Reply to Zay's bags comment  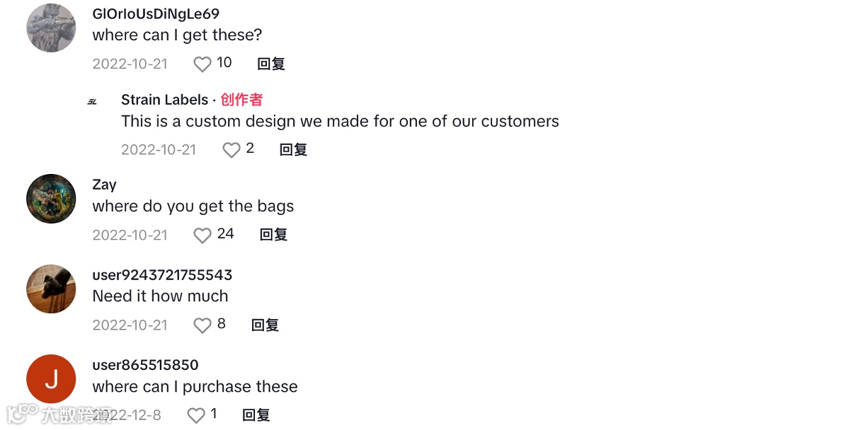pos(273,235)
